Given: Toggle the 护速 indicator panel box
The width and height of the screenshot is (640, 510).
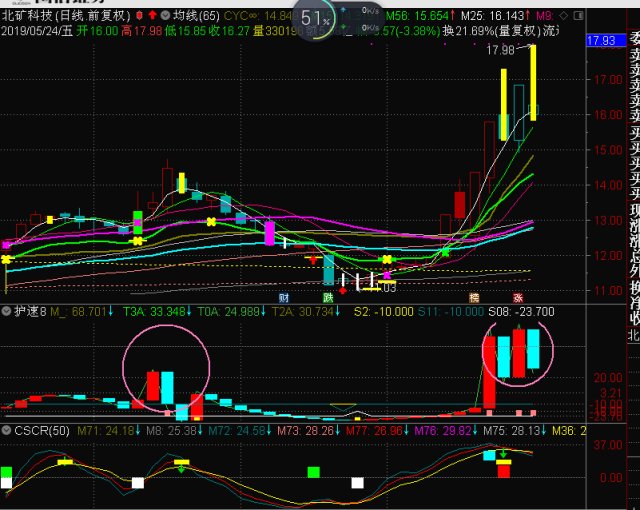Looking at the screenshot, I should (x=6, y=312).
